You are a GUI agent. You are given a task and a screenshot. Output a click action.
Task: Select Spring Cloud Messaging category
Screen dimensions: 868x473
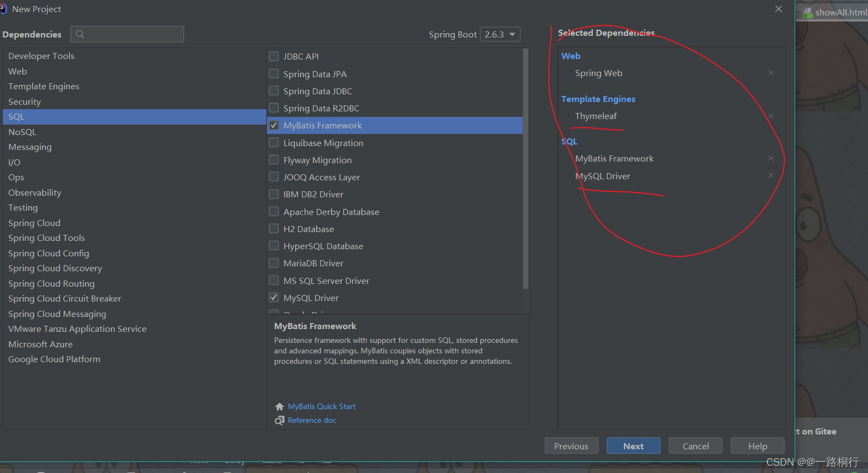(x=135, y=314)
